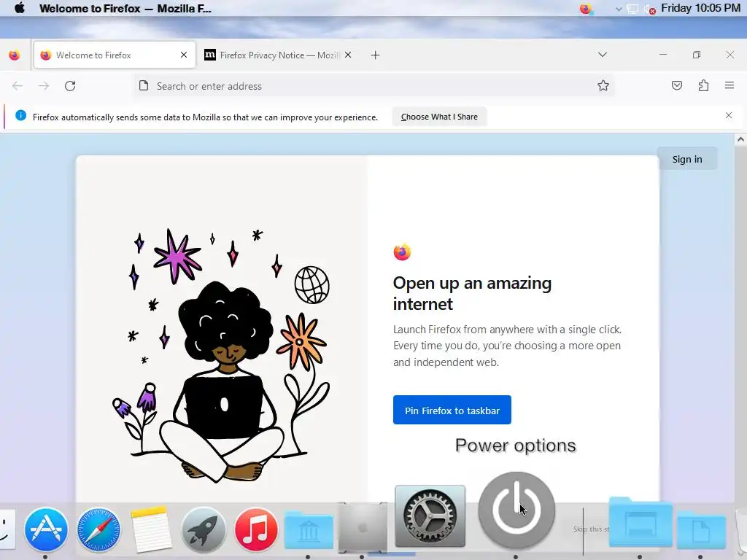Click the Mac Pro computer icon in dock
The width and height of the screenshot is (747, 560).
pos(363,527)
